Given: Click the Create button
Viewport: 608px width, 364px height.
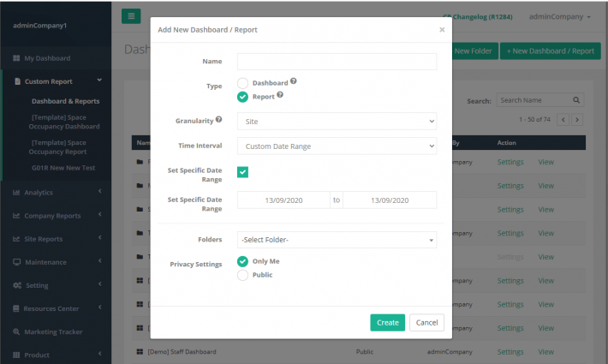Looking at the screenshot, I should point(387,323).
